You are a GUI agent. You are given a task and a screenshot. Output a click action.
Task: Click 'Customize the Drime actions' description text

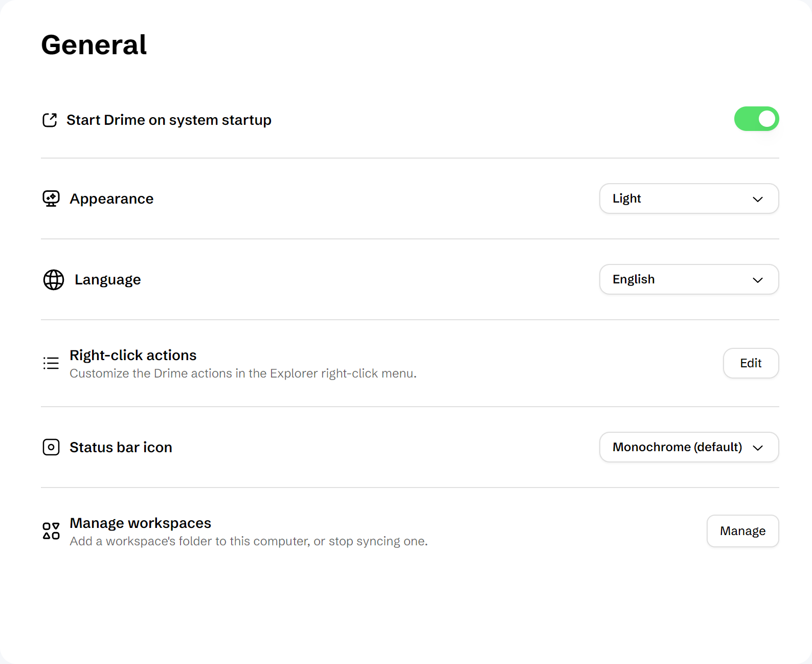click(x=243, y=373)
